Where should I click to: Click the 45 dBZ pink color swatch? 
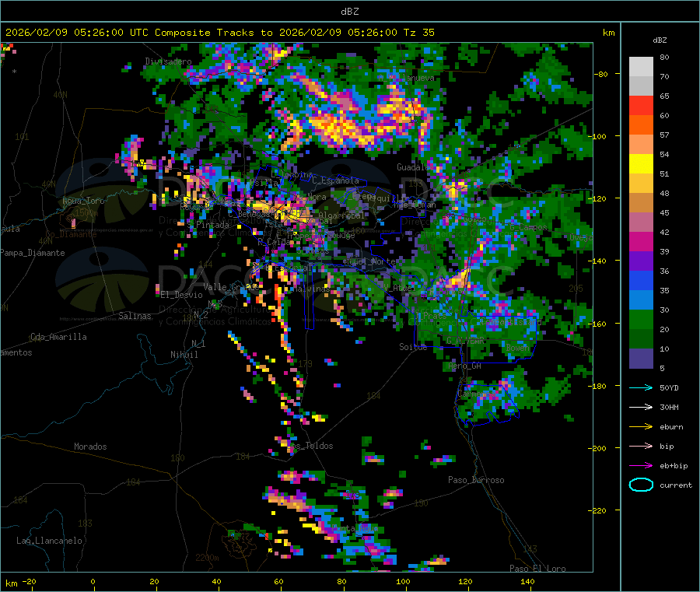(x=641, y=222)
